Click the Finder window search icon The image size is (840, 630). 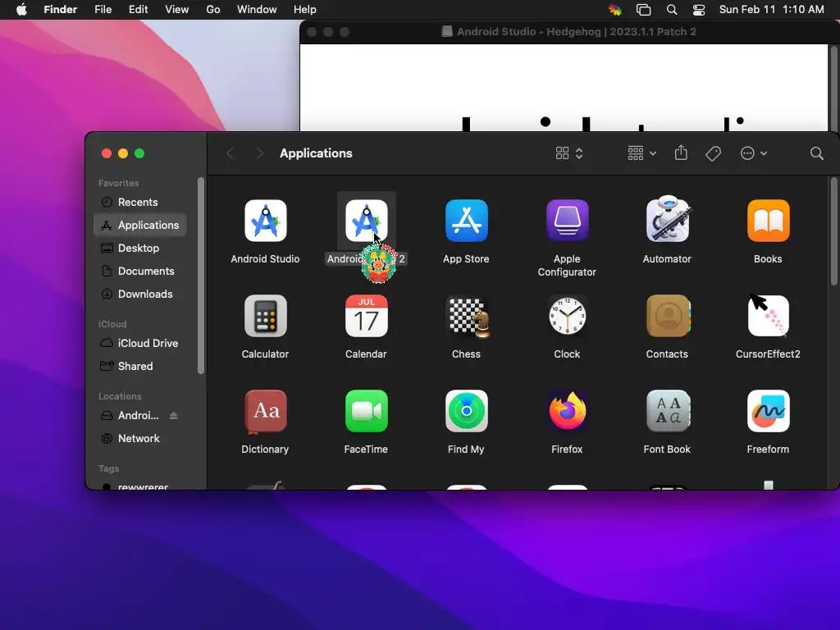[x=816, y=153]
